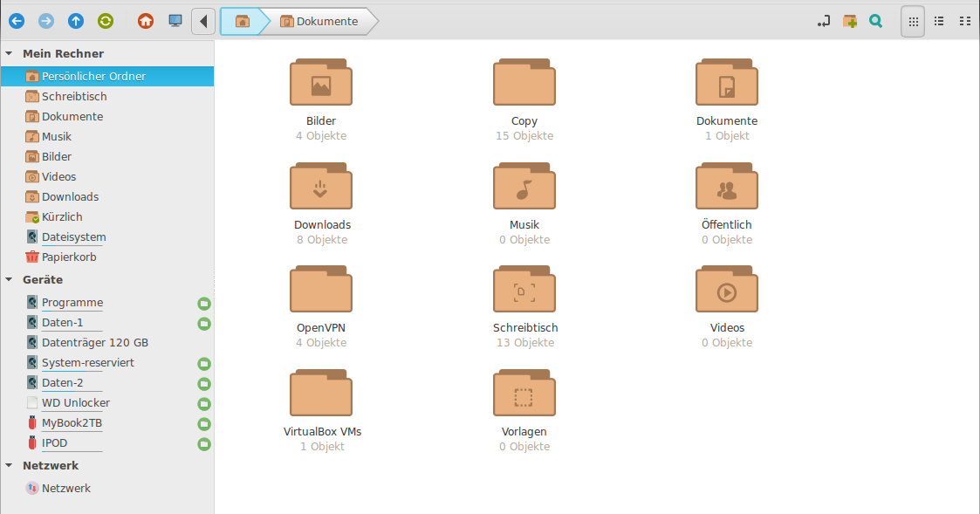980x514 pixels.
Task: Navigate up to the parent folder
Action: [x=76, y=21]
